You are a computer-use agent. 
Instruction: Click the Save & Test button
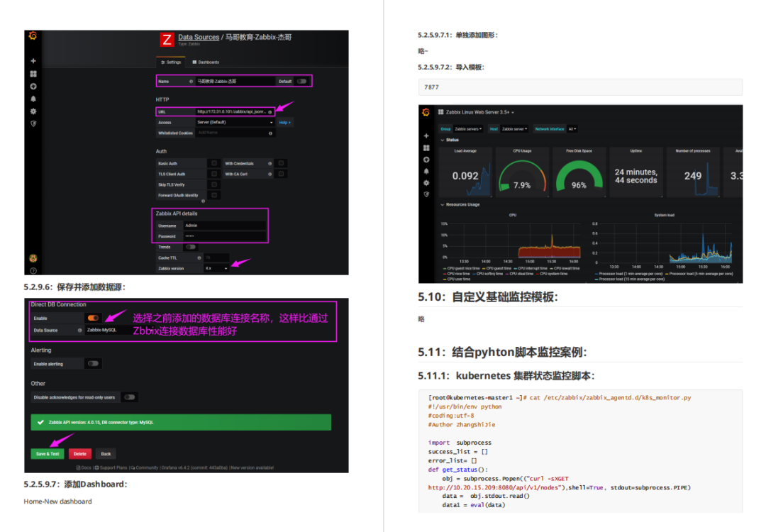47,453
